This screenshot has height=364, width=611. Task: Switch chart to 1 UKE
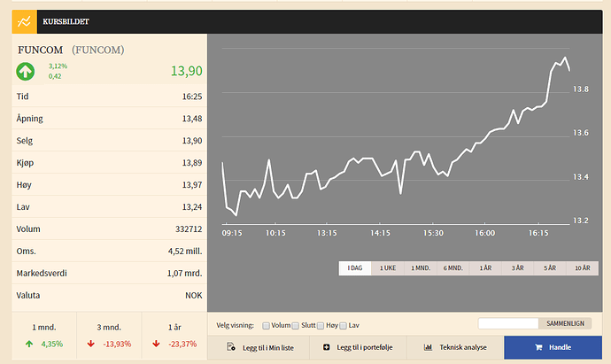(x=388, y=268)
